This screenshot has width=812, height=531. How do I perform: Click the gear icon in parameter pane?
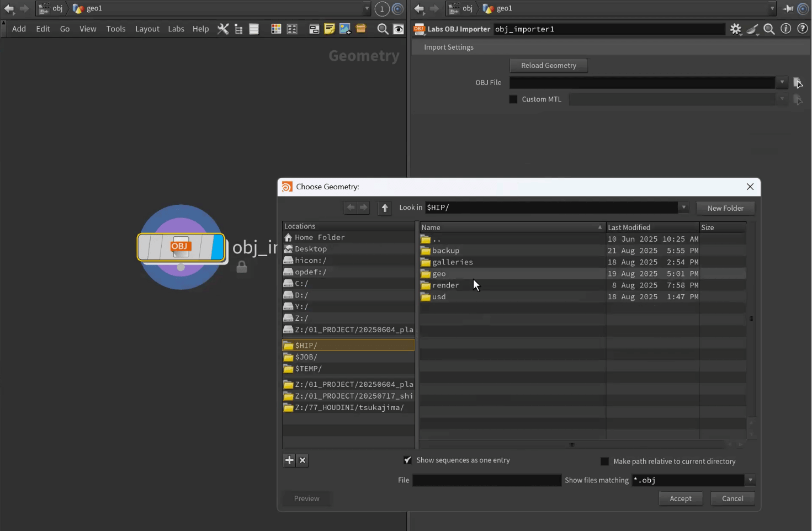pyautogui.click(x=735, y=29)
